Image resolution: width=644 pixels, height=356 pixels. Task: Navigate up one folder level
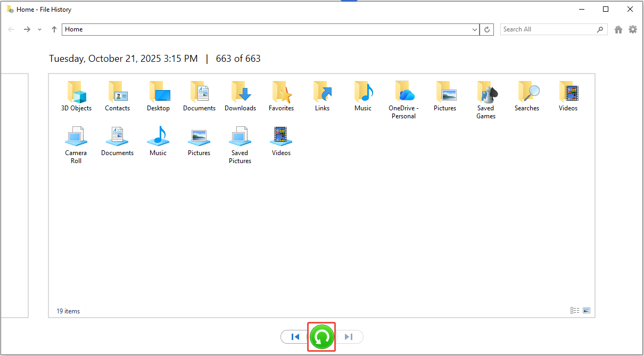pyautogui.click(x=54, y=30)
